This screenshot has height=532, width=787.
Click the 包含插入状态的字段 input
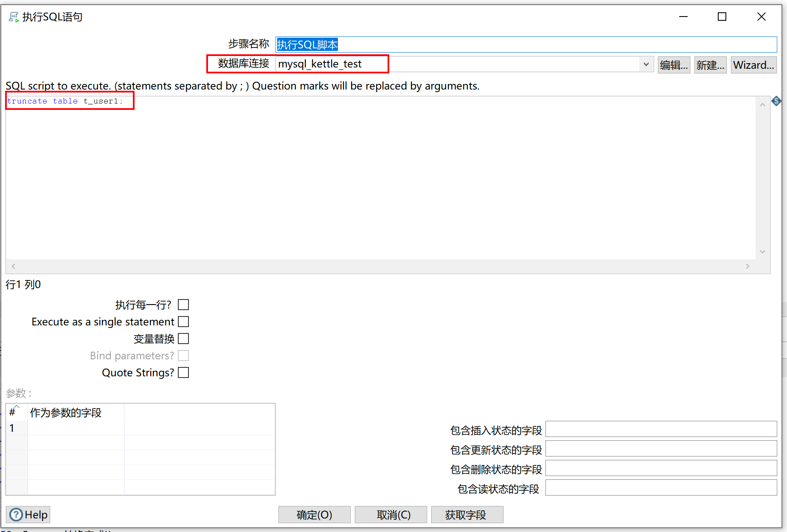(x=661, y=429)
